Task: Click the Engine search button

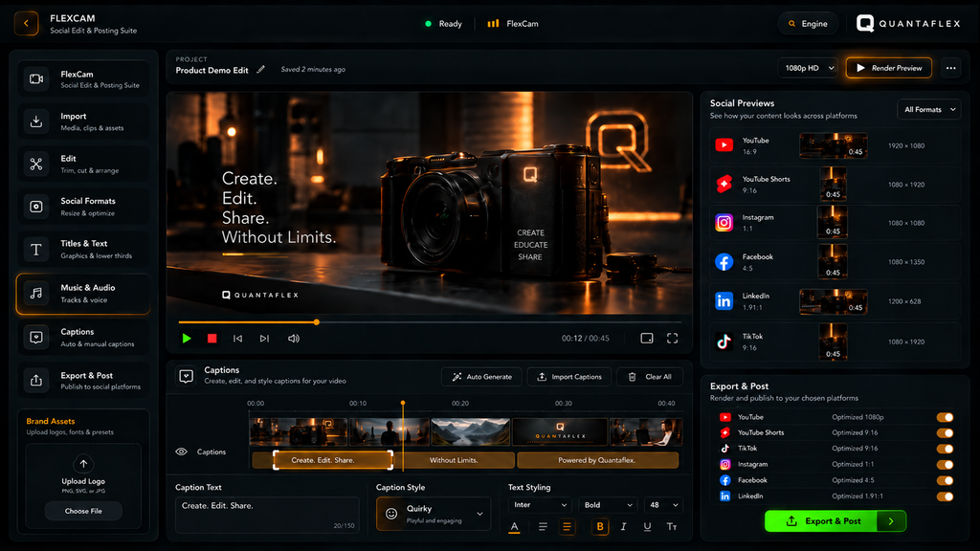Action: [x=808, y=24]
